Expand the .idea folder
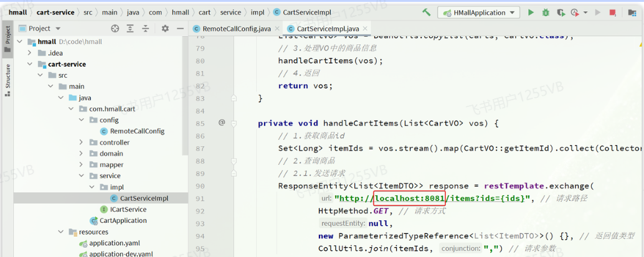The height and width of the screenshot is (257, 644). point(29,53)
